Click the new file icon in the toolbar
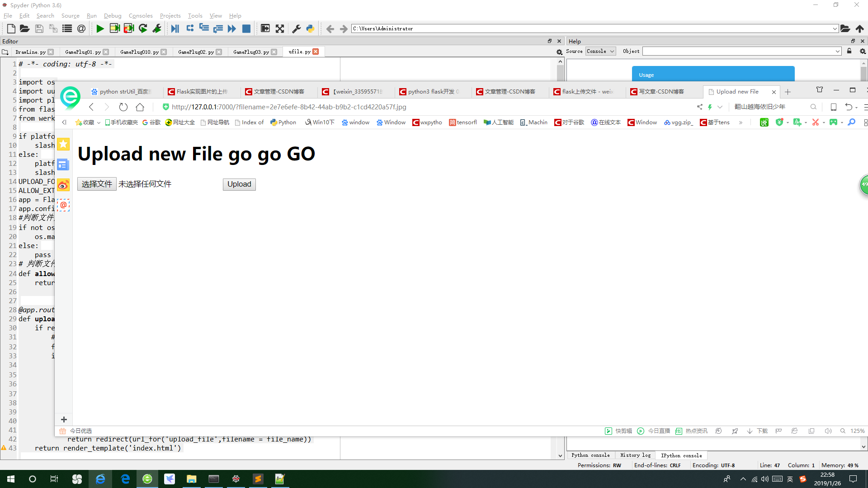Image resolution: width=868 pixels, height=488 pixels. (11, 28)
